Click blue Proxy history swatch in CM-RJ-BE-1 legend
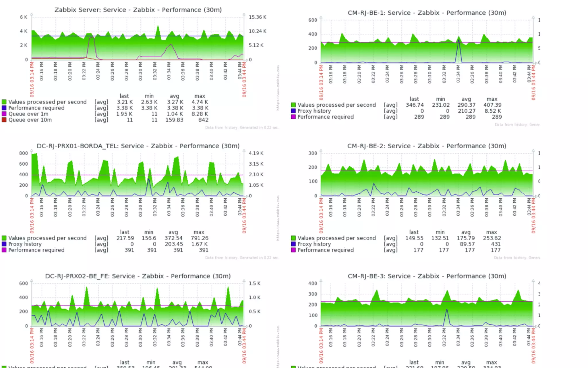This screenshot has height=368, width=588. pyautogui.click(x=293, y=111)
